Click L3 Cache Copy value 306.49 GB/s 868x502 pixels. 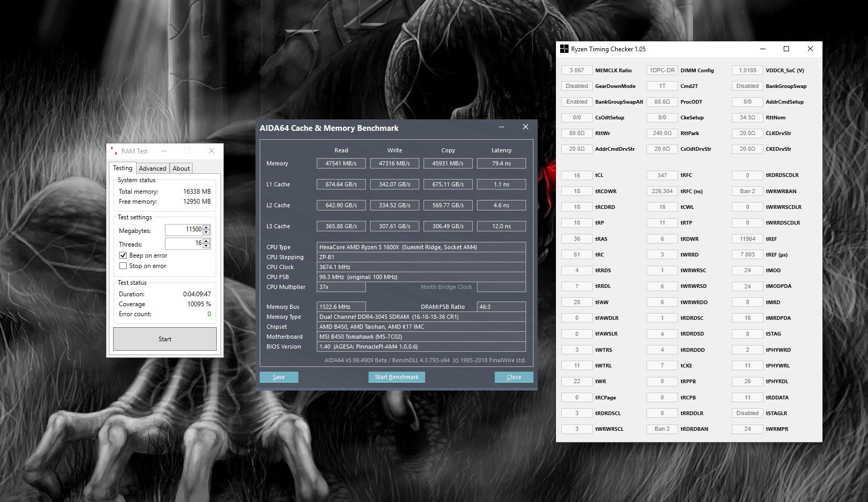pos(448,226)
